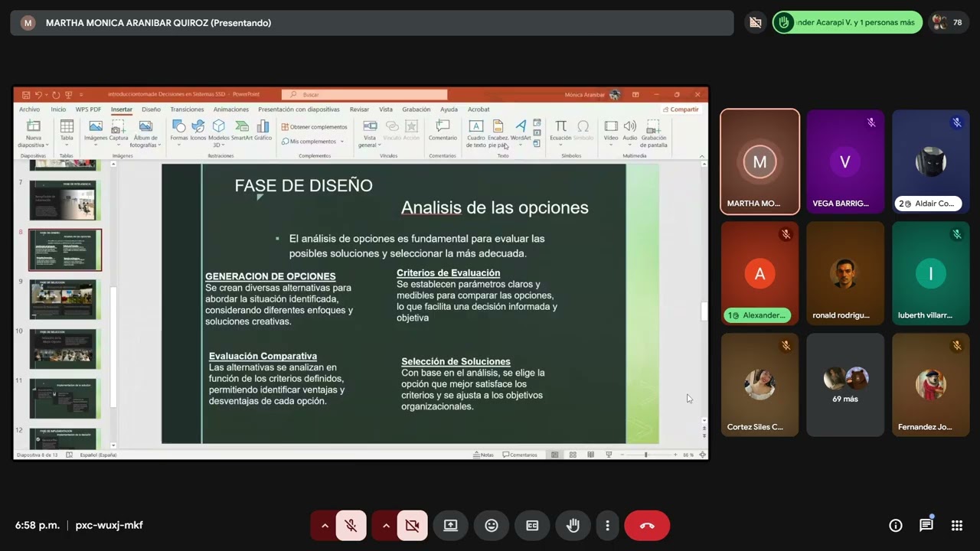Open the Formas shapes gallery

(x=178, y=131)
